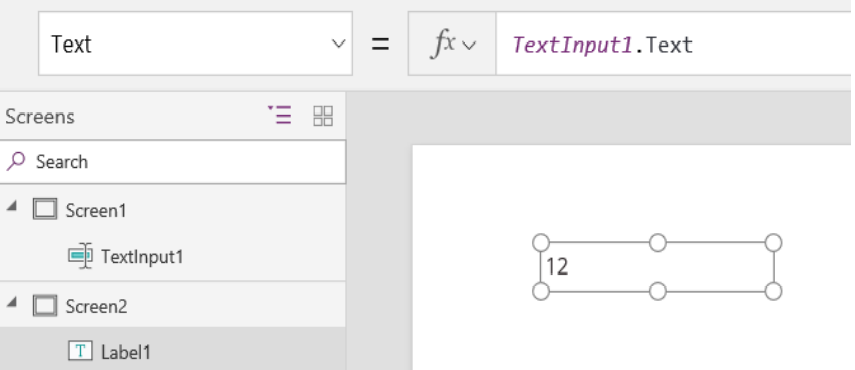Click the Label1 T icon
Screen dimensions: 855x370
tap(80, 351)
